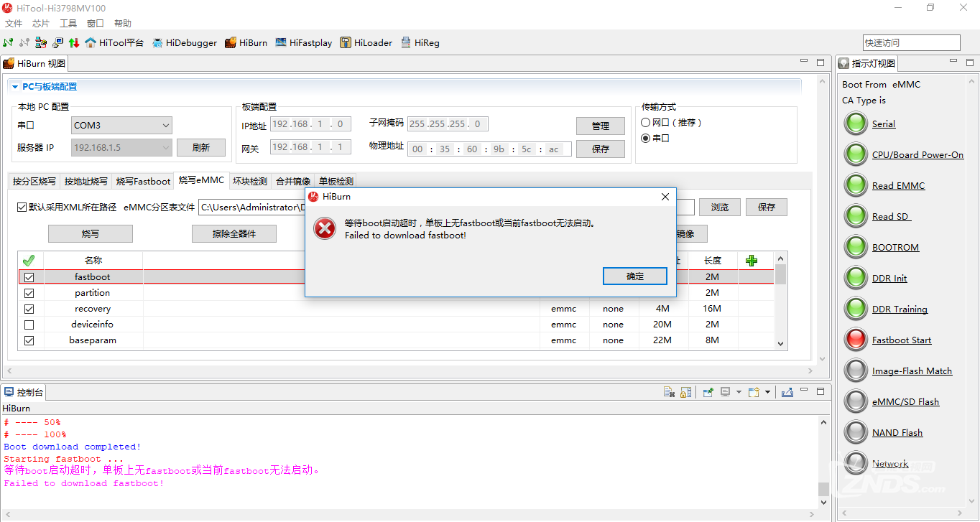
Task: Uncheck the baseparam row checkbox
Action: coord(29,340)
